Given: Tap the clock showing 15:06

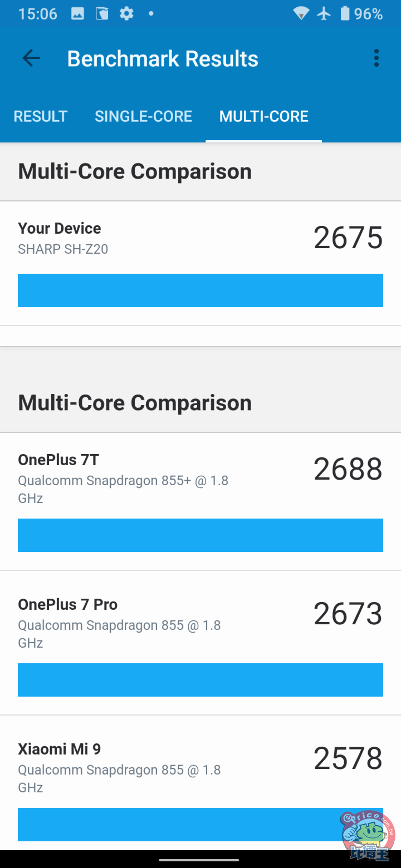Looking at the screenshot, I should pyautogui.click(x=38, y=14).
